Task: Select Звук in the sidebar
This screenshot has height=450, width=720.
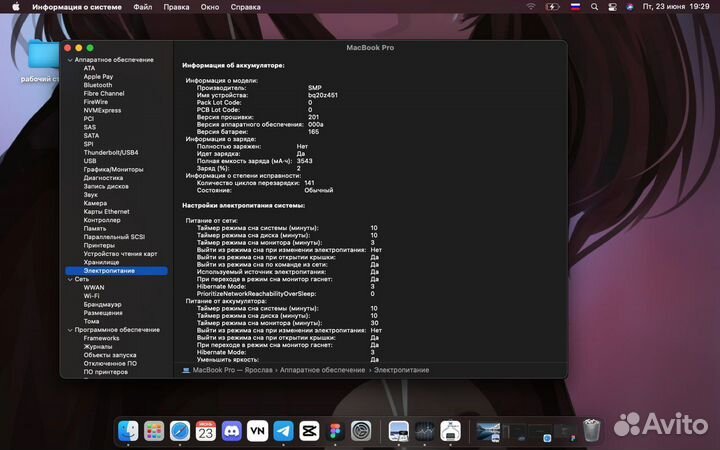Action: 90,195
